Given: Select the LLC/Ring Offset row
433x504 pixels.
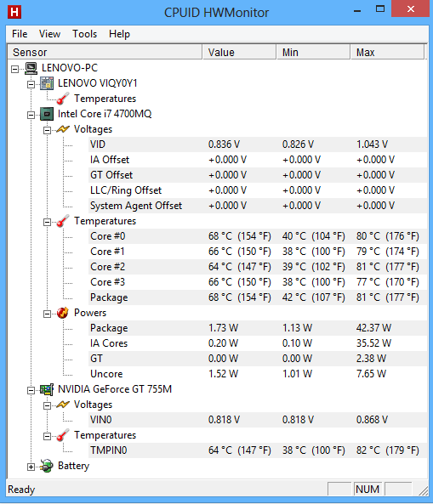Looking at the screenshot, I should coord(258,190).
